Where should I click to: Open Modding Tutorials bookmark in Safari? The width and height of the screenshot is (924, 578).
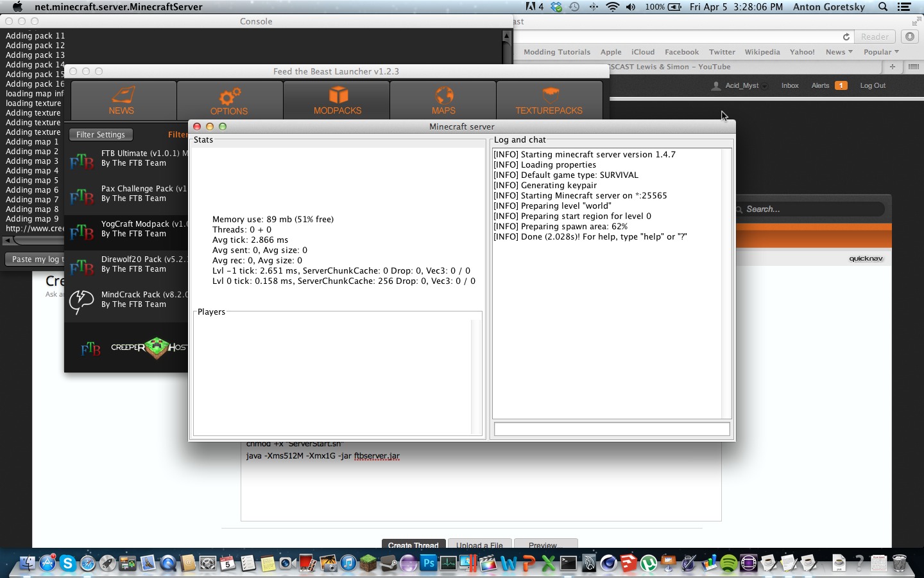click(557, 52)
